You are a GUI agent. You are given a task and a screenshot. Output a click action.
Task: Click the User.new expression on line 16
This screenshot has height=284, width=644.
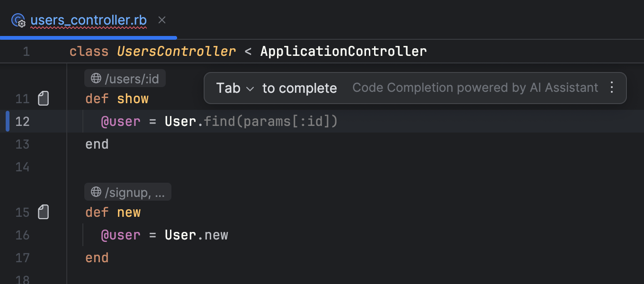[x=197, y=235]
